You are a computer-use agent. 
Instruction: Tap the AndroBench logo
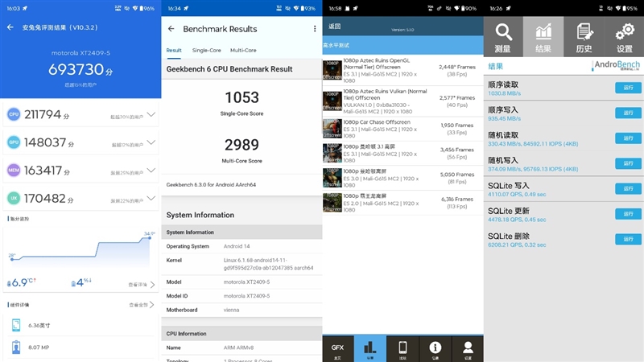616,65
